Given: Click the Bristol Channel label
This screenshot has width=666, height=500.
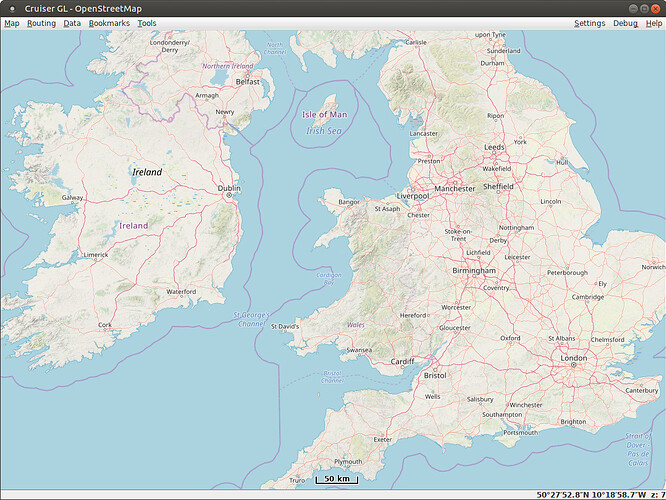Looking at the screenshot, I should pos(332,377).
